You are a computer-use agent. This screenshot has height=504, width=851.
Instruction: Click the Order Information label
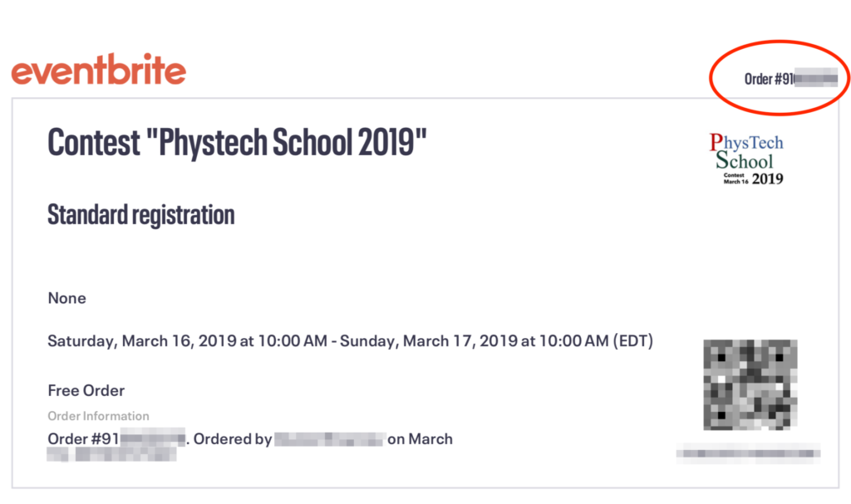pyautogui.click(x=98, y=415)
